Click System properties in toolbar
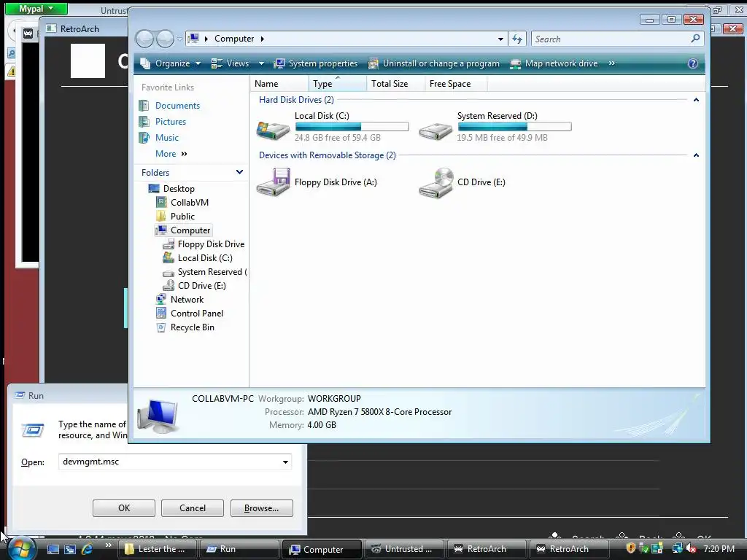This screenshot has width=747, height=560. (316, 63)
